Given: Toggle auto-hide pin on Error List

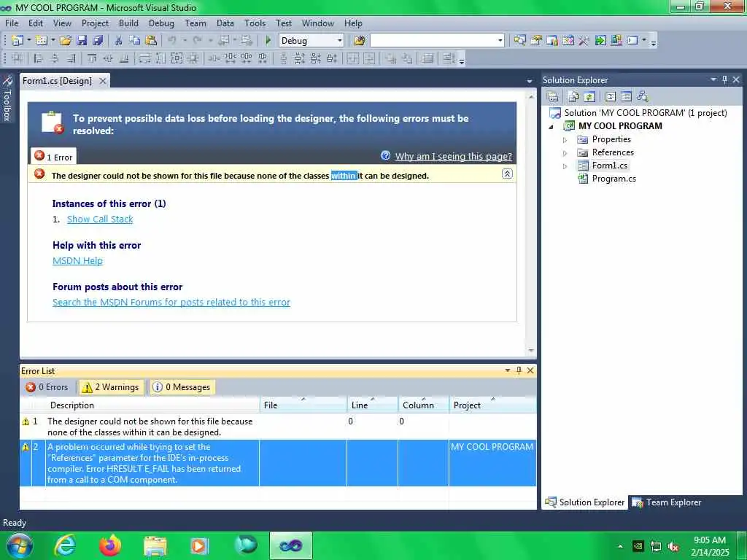Looking at the screenshot, I should (x=519, y=370).
